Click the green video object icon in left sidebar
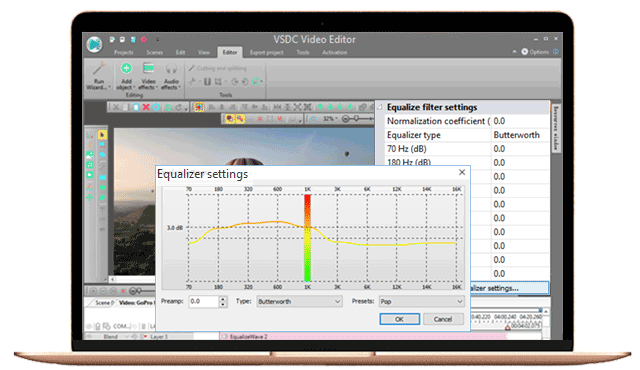Viewport: 640px width, 370px height. click(x=90, y=175)
